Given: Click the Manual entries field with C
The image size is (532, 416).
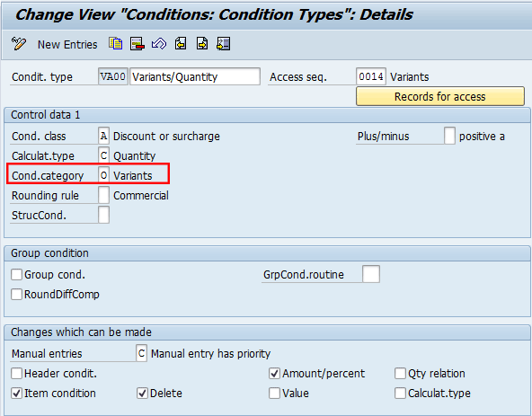Looking at the screenshot, I should point(141,353).
